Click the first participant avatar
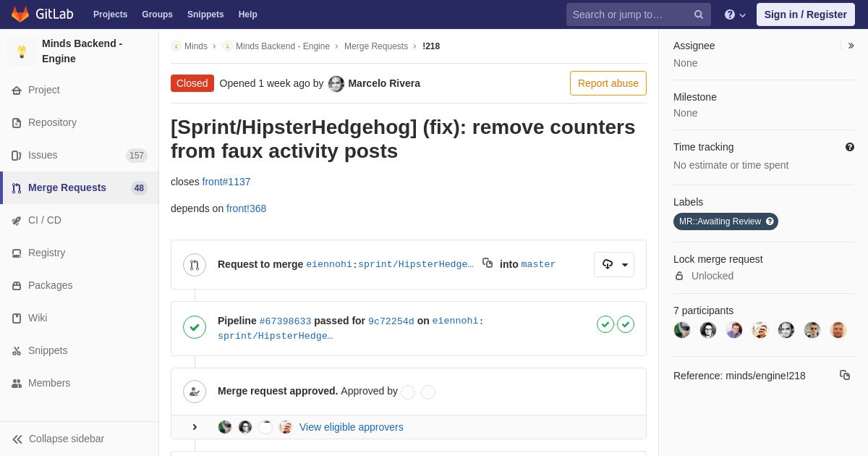 [x=682, y=330]
